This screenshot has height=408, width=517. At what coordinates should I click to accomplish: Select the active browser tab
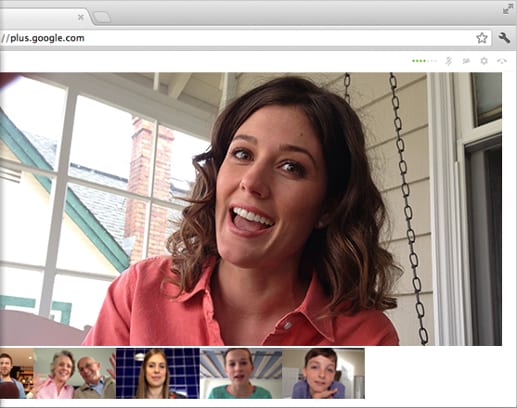coord(43,17)
